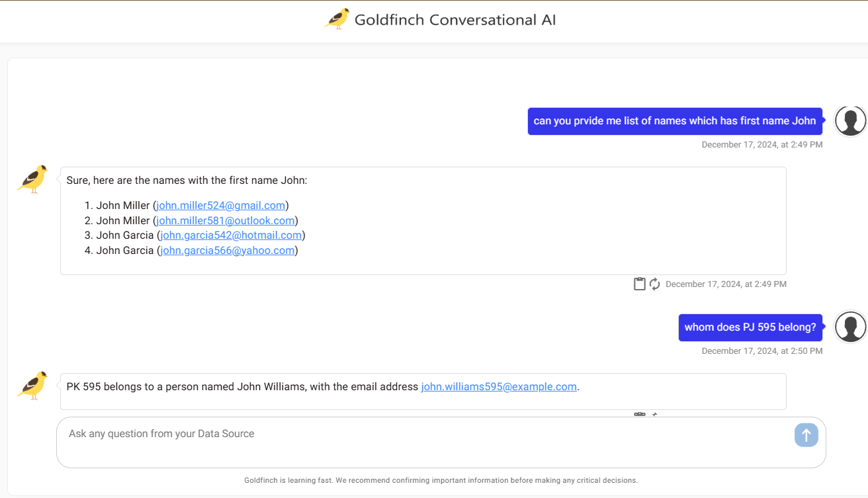Click the Goldfinch learning disclaimer text at bottom
The image size is (868, 498).
pos(441,480)
